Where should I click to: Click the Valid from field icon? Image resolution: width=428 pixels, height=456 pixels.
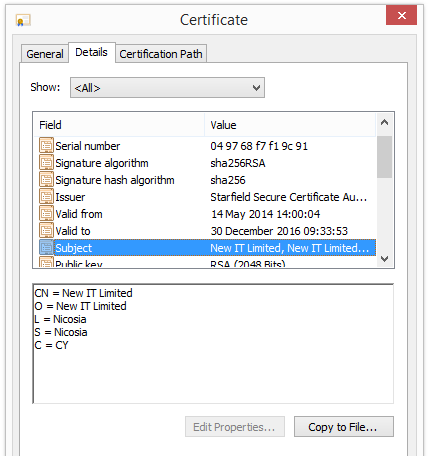46,213
